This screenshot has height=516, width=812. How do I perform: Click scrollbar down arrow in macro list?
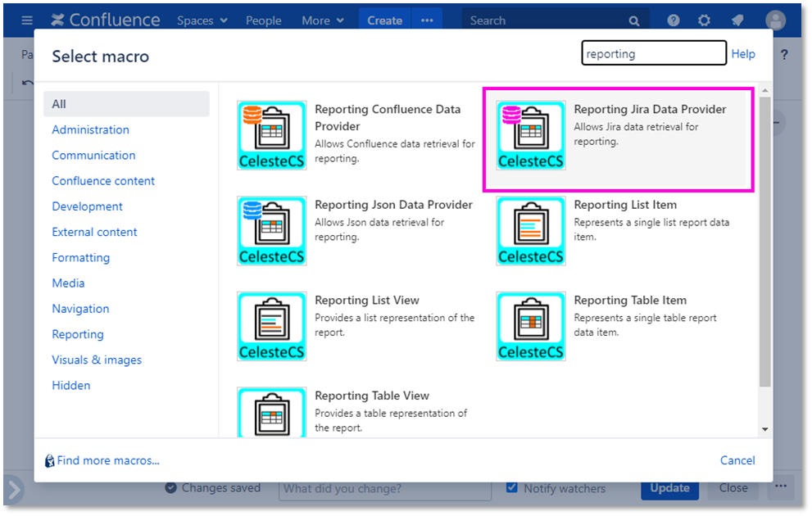point(764,429)
